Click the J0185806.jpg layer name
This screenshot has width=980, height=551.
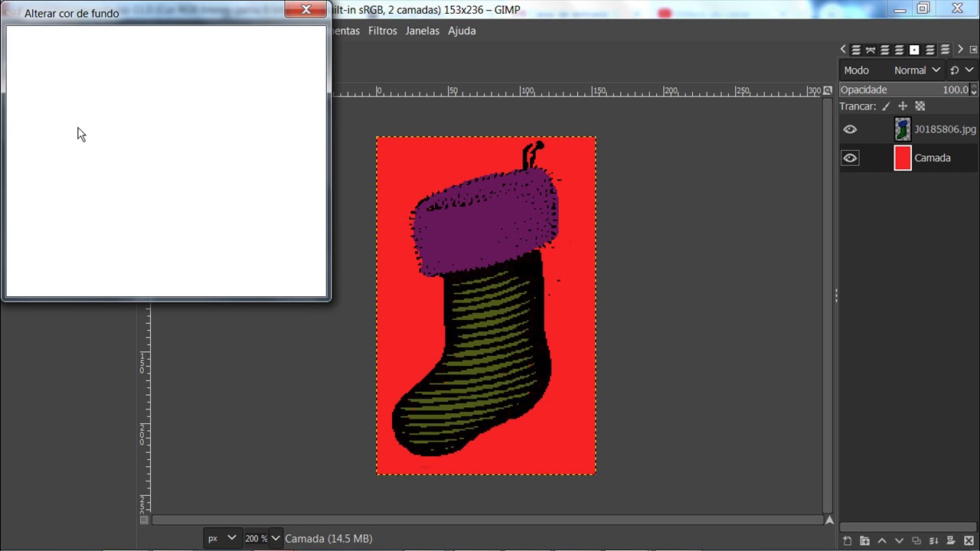tap(946, 129)
